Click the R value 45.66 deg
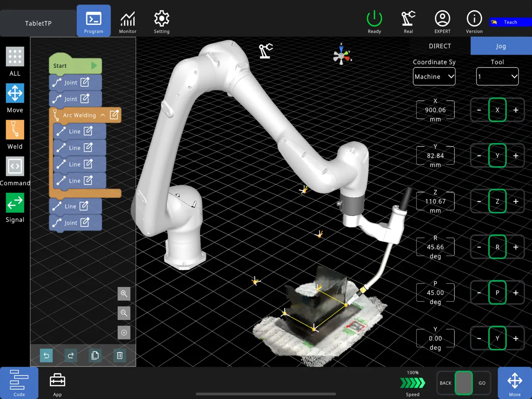532x399 pixels. tap(435, 247)
